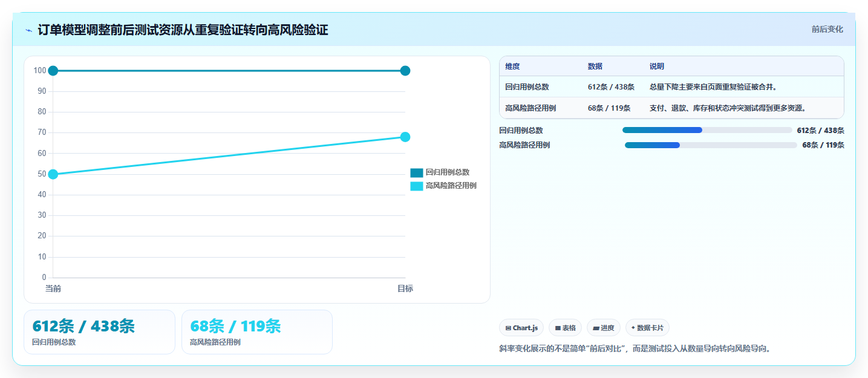Click the 数据卡片 tag chip
Screen dimensions: 868x378
click(647, 328)
